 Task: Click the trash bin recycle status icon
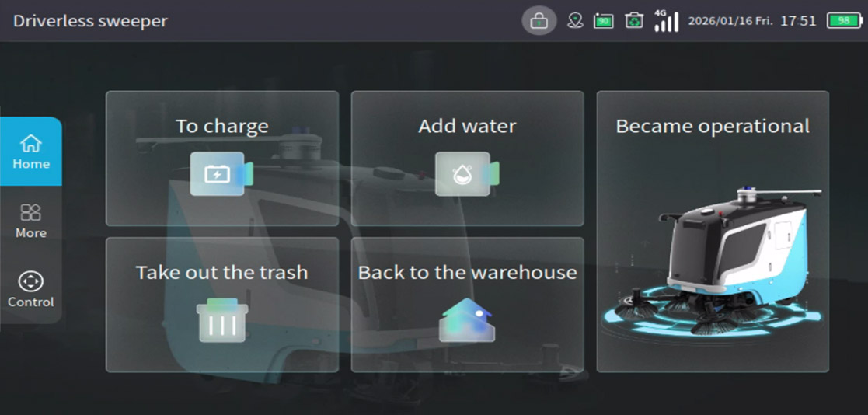634,21
